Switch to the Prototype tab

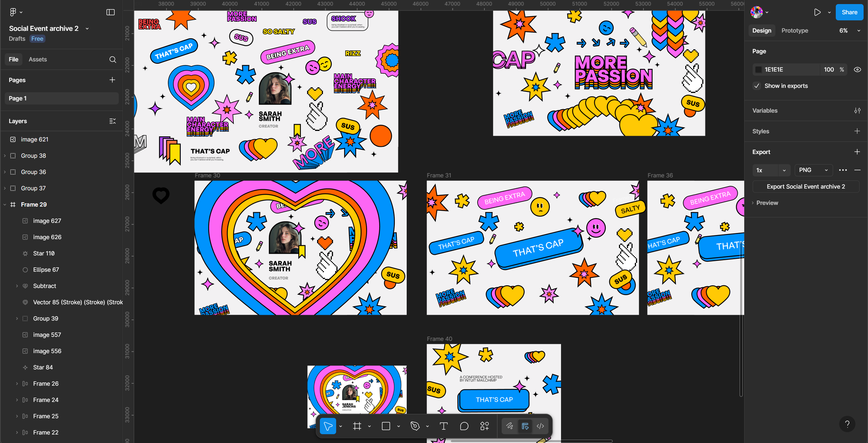[x=794, y=31]
